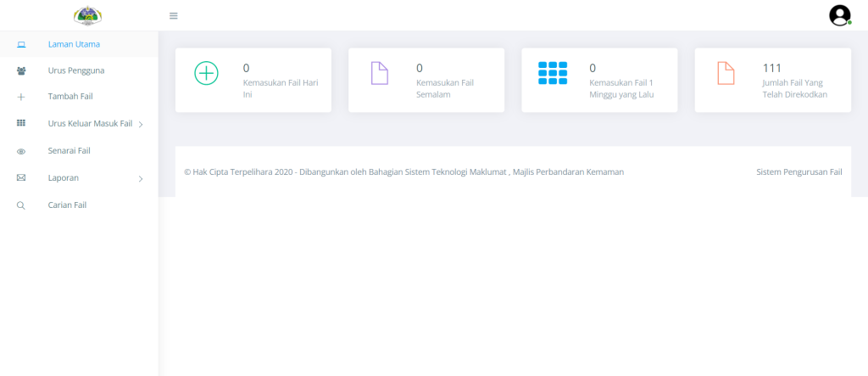868x376 pixels.
Task: Expand the Laporan submenu chevron
Action: [141, 178]
